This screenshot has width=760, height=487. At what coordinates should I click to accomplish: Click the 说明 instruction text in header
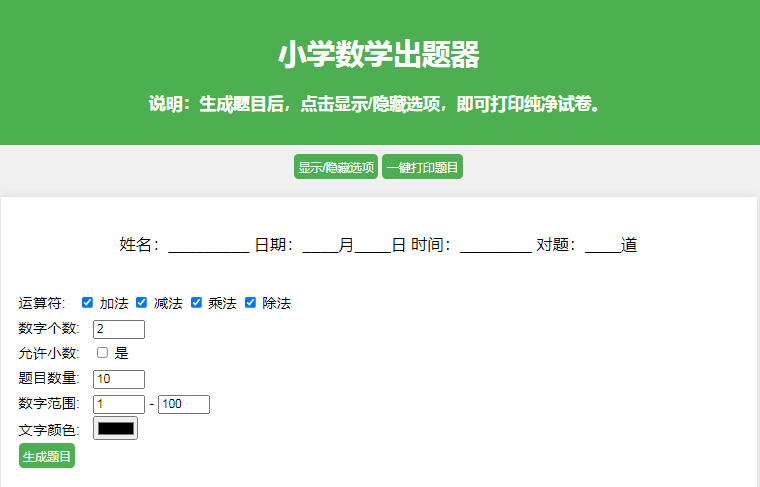(376, 104)
